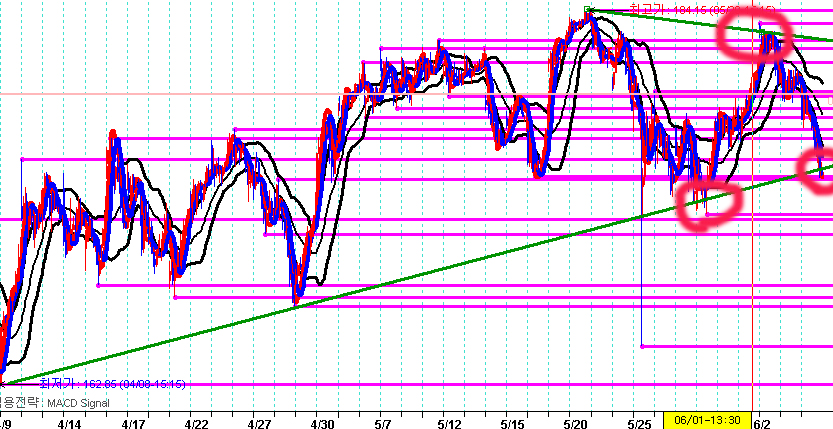Select the 4/22 date on the time axis
The height and width of the screenshot is (429, 833).
(x=197, y=422)
